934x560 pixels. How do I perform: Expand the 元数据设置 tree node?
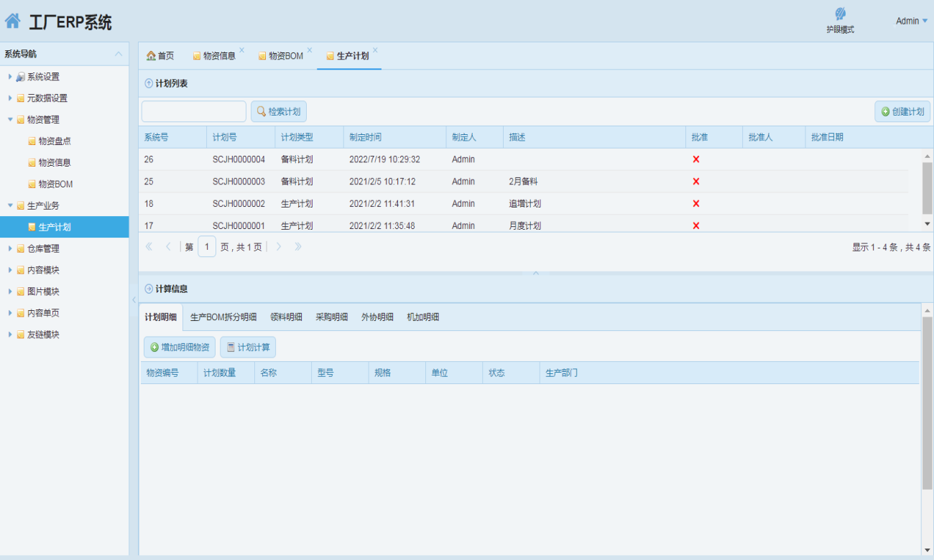pyautogui.click(x=10, y=98)
